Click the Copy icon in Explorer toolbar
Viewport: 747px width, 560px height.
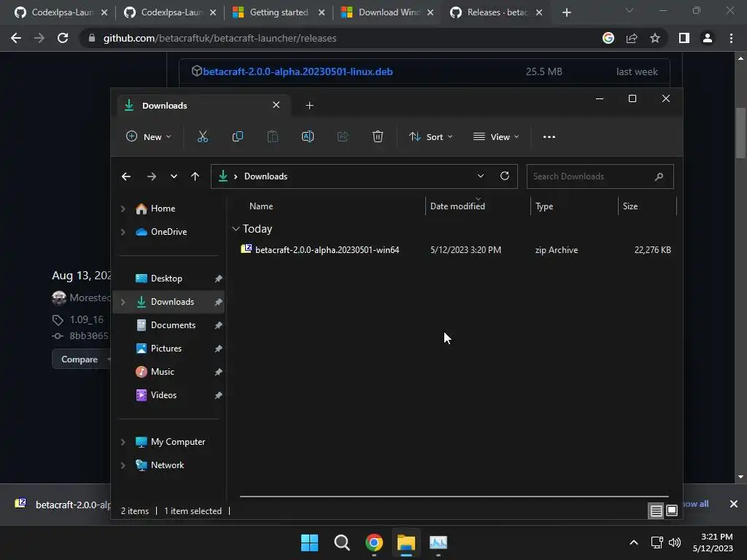coord(237,136)
